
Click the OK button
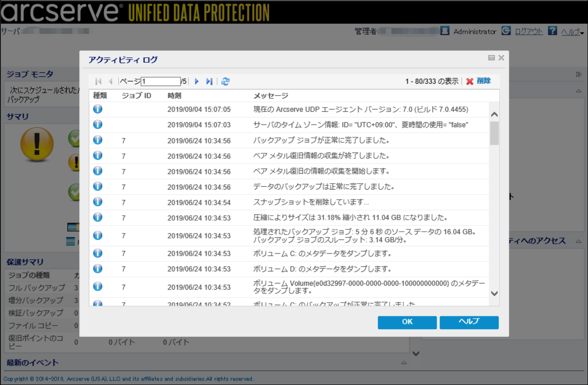click(407, 322)
